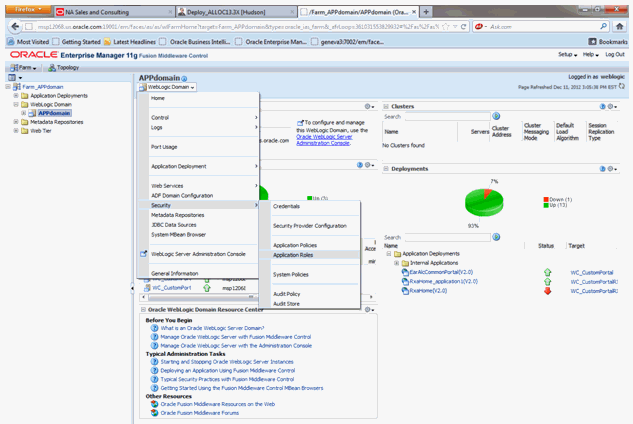The height and width of the screenshot is (424, 633).
Task: Open the Setup dropdown menu
Action: tap(567, 55)
